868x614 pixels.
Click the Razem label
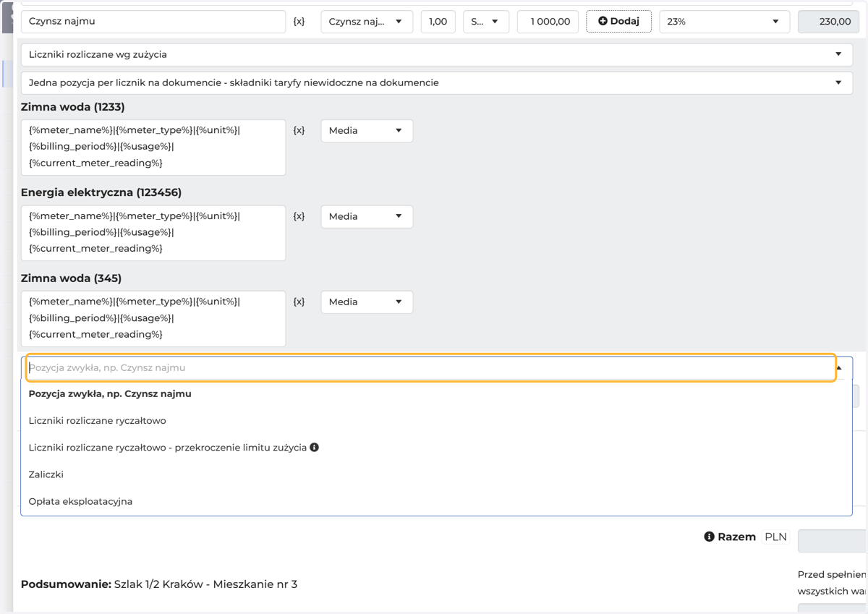pos(736,537)
